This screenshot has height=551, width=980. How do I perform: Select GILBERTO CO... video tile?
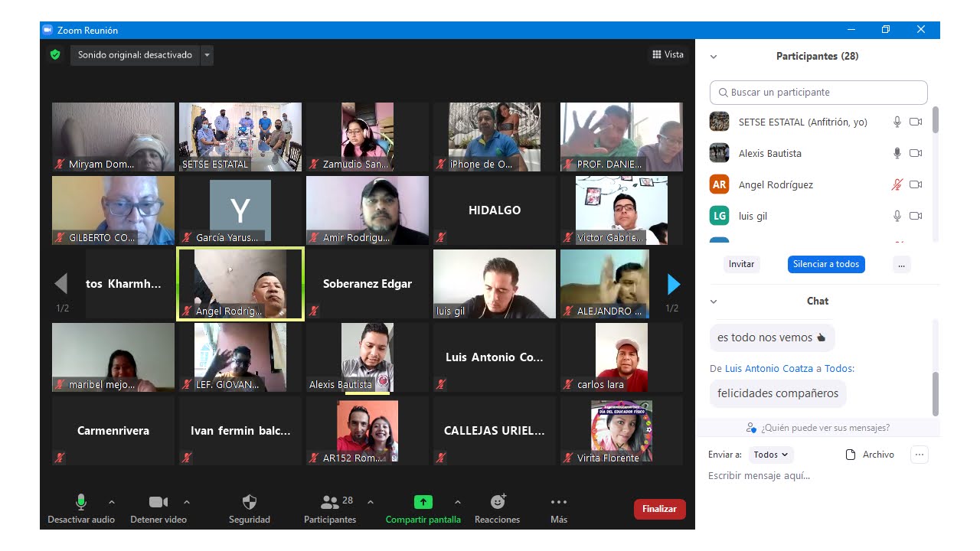point(113,210)
